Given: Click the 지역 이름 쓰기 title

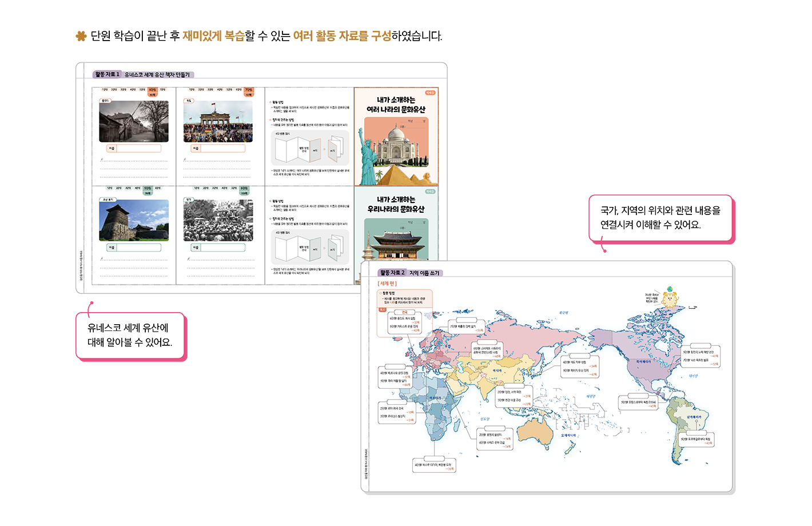Looking at the screenshot, I should (424, 273).
